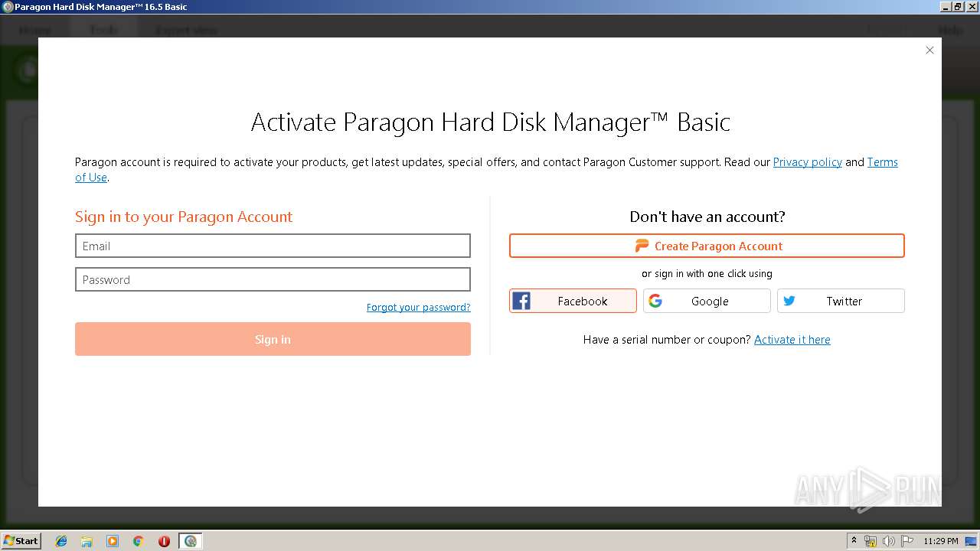This screenshot has height=551, width=980.
Task: Focus the Password field
Action: 273,279
